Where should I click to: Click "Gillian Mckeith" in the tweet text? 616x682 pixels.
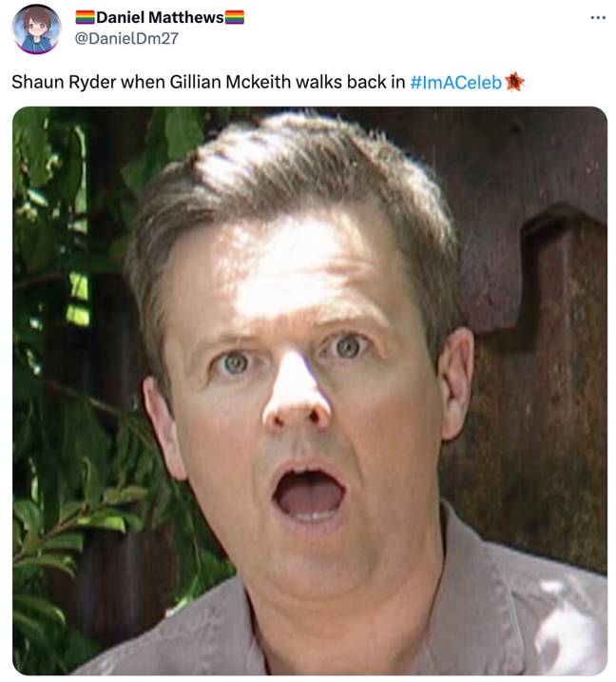[230, 82]
